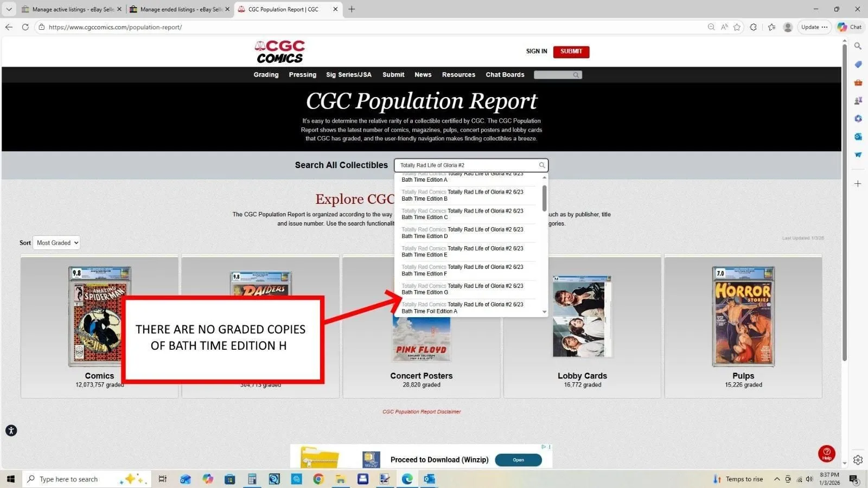The width and height of the screenshot is (868, 488).
Task: Select the 'Bath Time Edition D' result
Action: tap(468, 233)
